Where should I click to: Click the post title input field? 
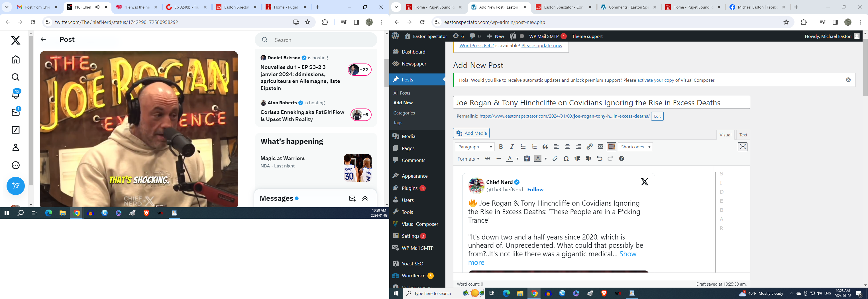click(601, 103)
